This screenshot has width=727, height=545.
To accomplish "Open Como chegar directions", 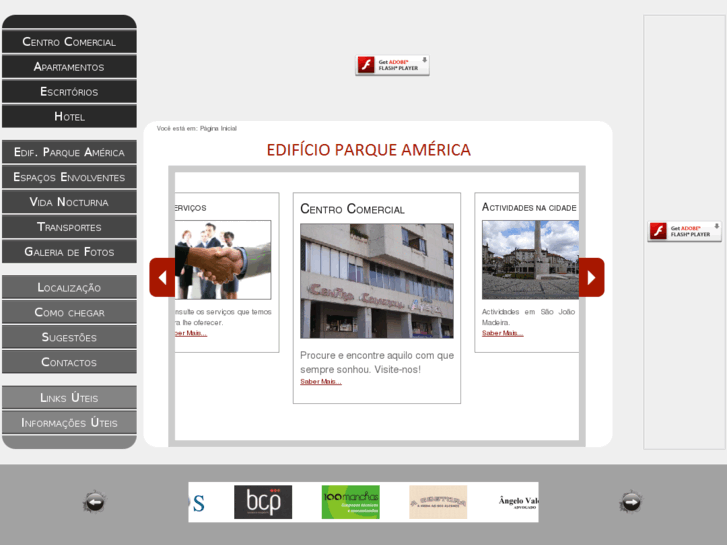I will tap(69, 312).
